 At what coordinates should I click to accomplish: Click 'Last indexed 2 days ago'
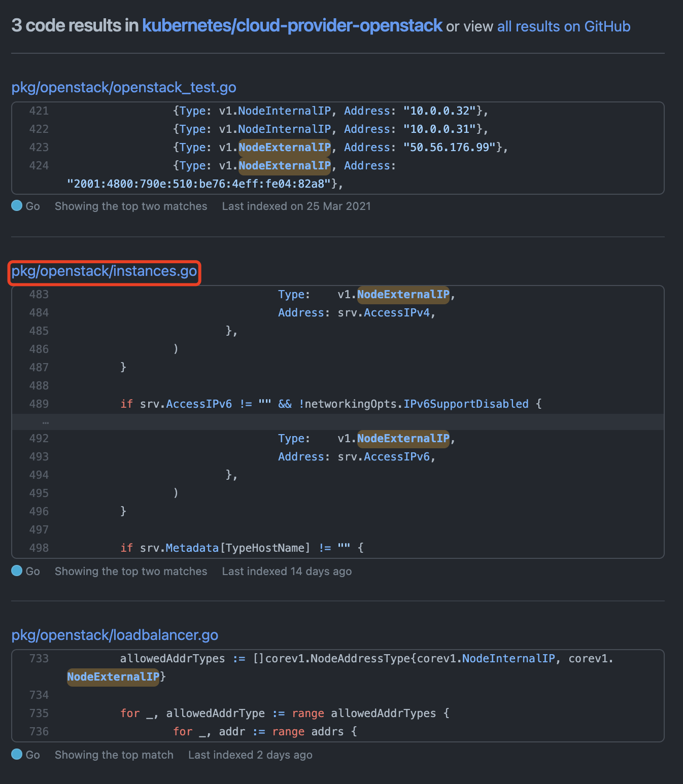pos(250,755)
